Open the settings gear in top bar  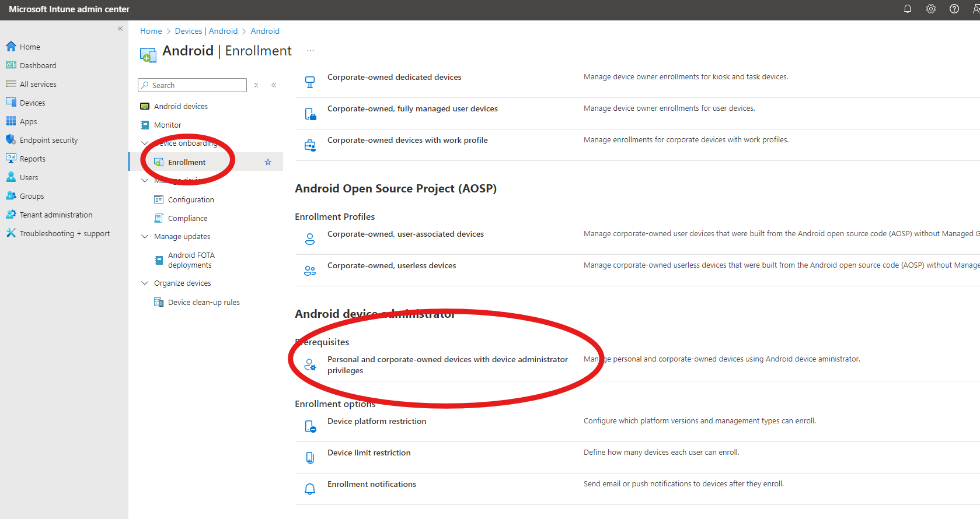coord(931,9)
